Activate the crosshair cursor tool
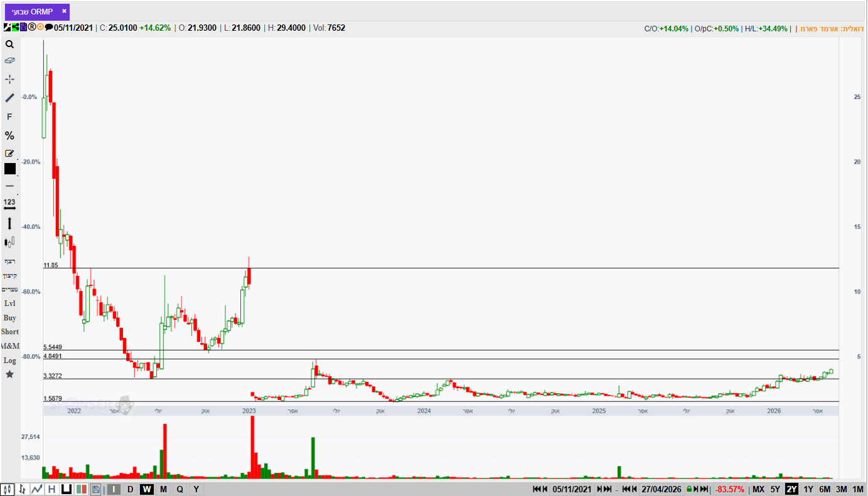The height and width of the screenshot is (496, 868). [9, 79]
